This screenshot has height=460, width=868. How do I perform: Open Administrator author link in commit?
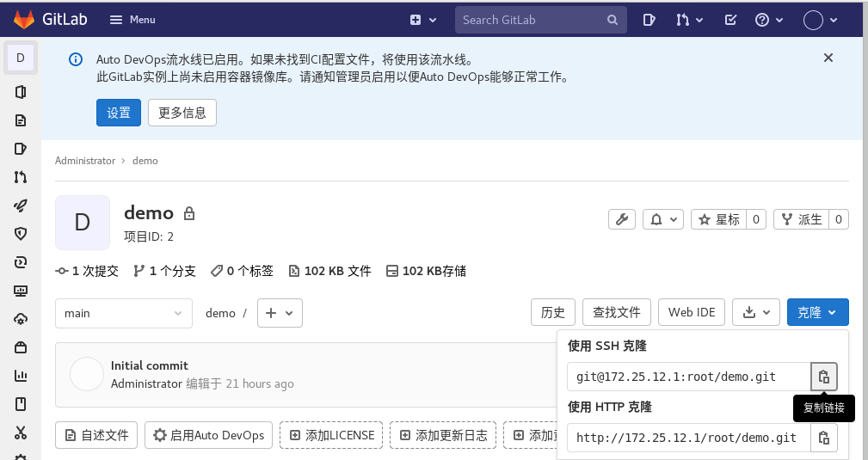(x=147, y=383)
